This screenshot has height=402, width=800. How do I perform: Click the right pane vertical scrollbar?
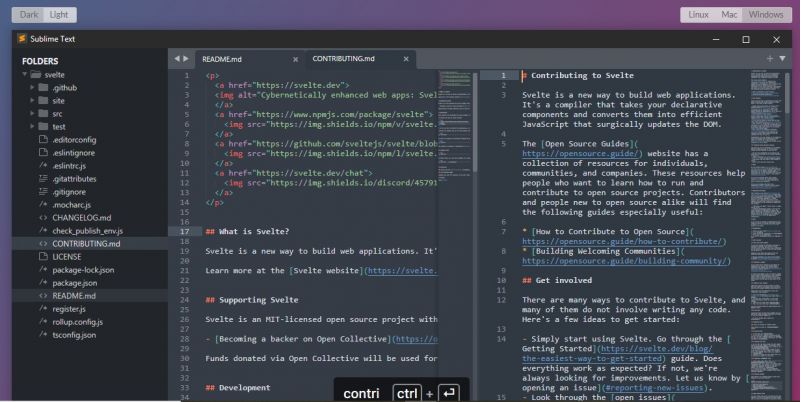pos(788,92)
